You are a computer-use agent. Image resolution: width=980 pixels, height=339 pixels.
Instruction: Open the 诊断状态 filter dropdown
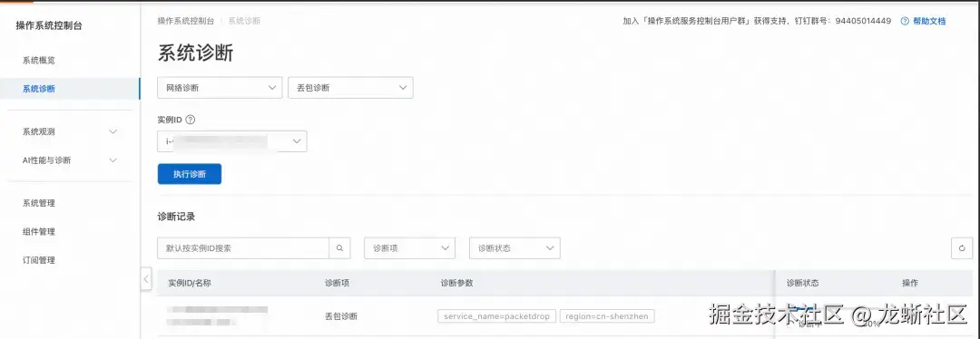point(515,247)
